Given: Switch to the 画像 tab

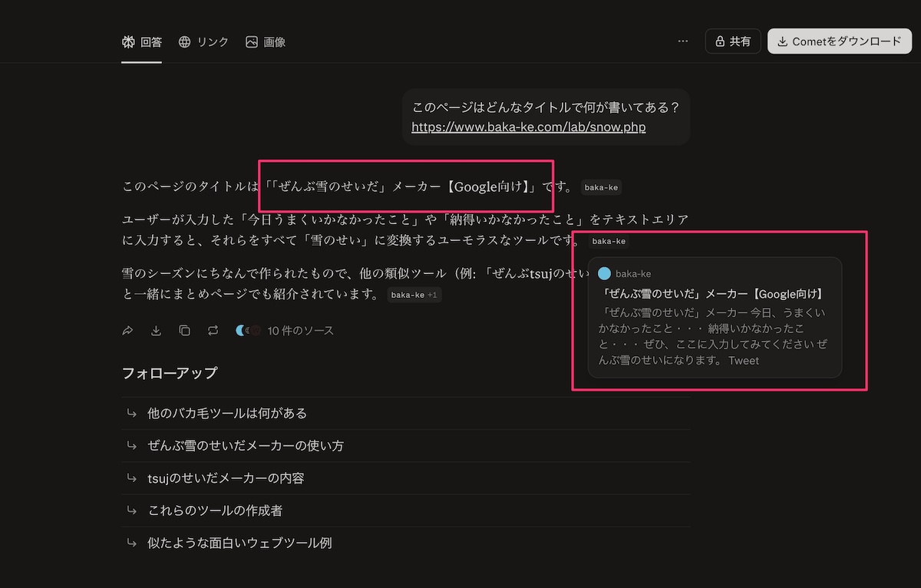Looking at the screenshot, I should pos(266,42).
